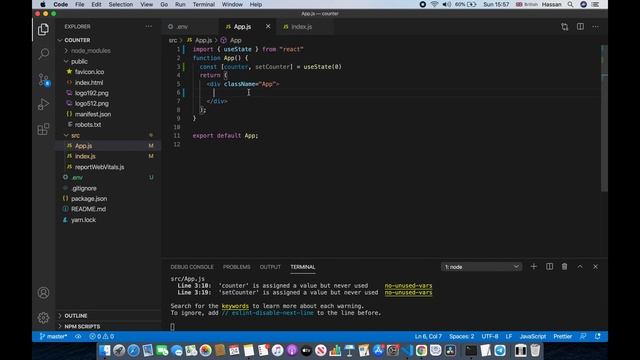Screen dimensions: 640x360
Task: Collapse the COUNTER project section
Action: (x=77, y=40)
